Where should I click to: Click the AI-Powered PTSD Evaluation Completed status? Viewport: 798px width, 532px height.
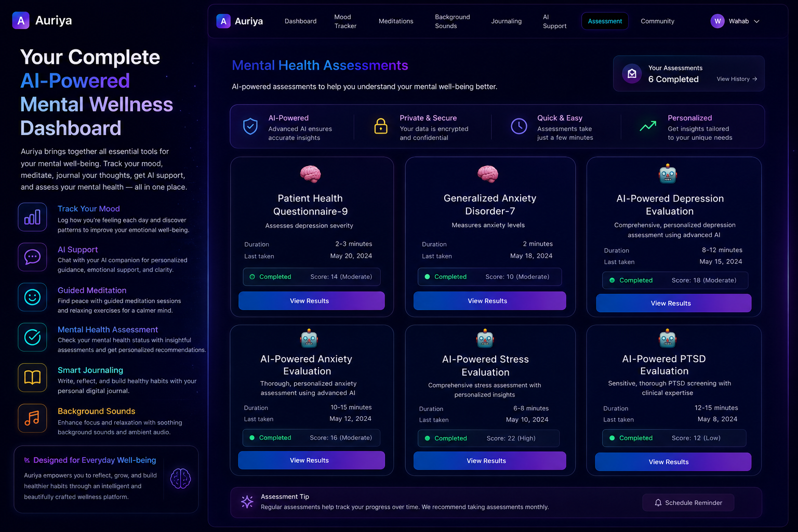(631, 438)
